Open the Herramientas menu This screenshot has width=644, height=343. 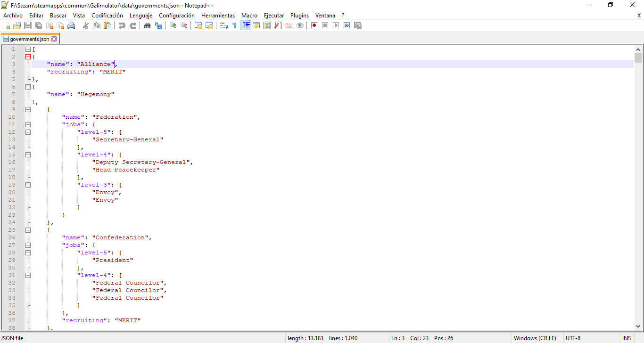(x=218, y=16)
